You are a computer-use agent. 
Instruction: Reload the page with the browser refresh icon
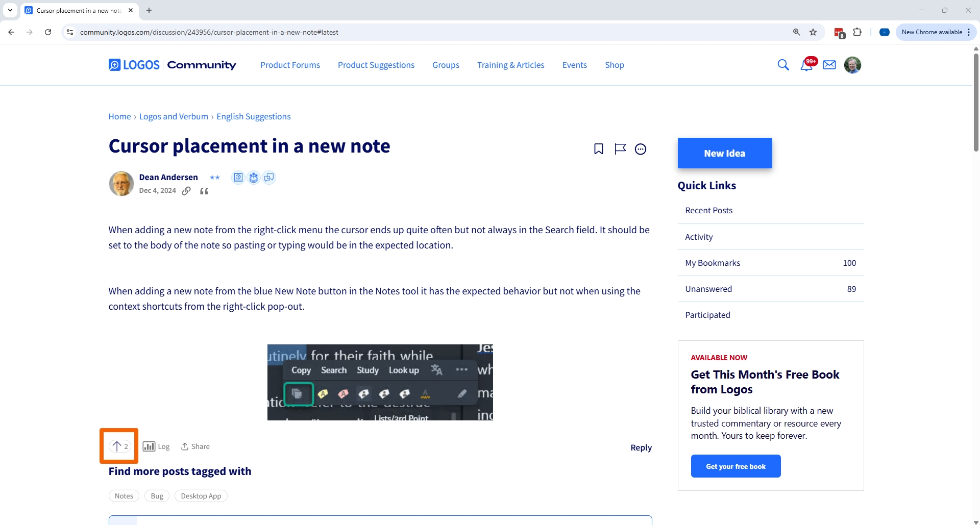coord(48,32)
